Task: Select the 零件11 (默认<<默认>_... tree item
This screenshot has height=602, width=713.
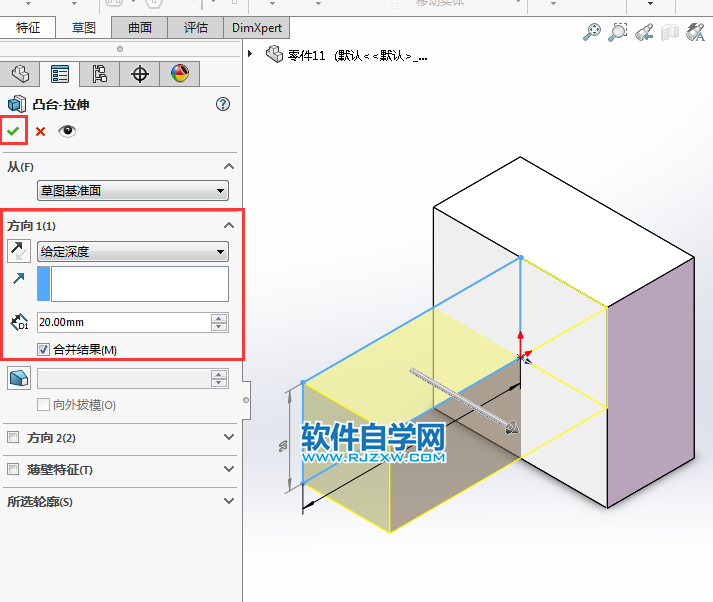Action: (x=357, y=56)
